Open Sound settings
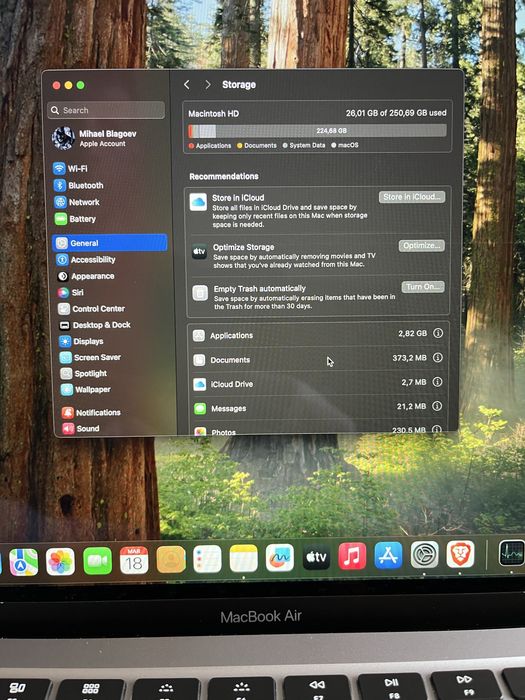The image size is (525, 700). click(x=81, y=428)
